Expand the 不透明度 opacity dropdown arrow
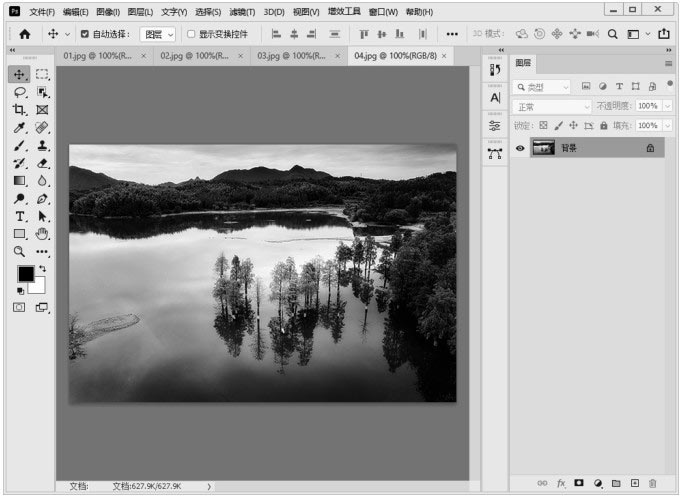Screen dimensions: 680x496 (x=667, y=106)
